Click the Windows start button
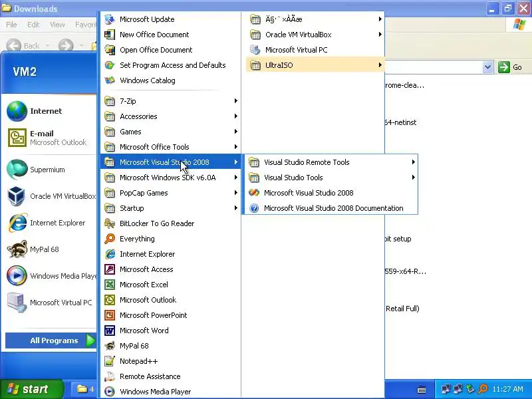Viewport: 532px width, 399px height. [31, 389]
